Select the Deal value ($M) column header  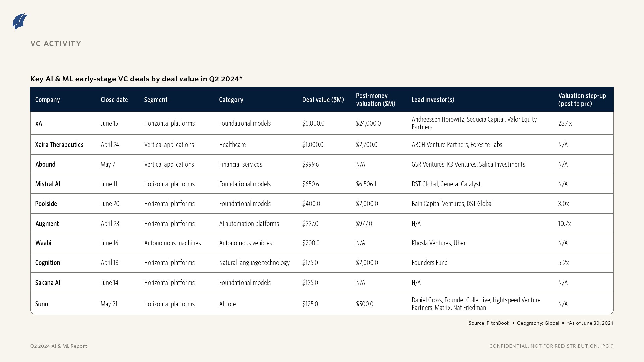(x=323, y=100)
